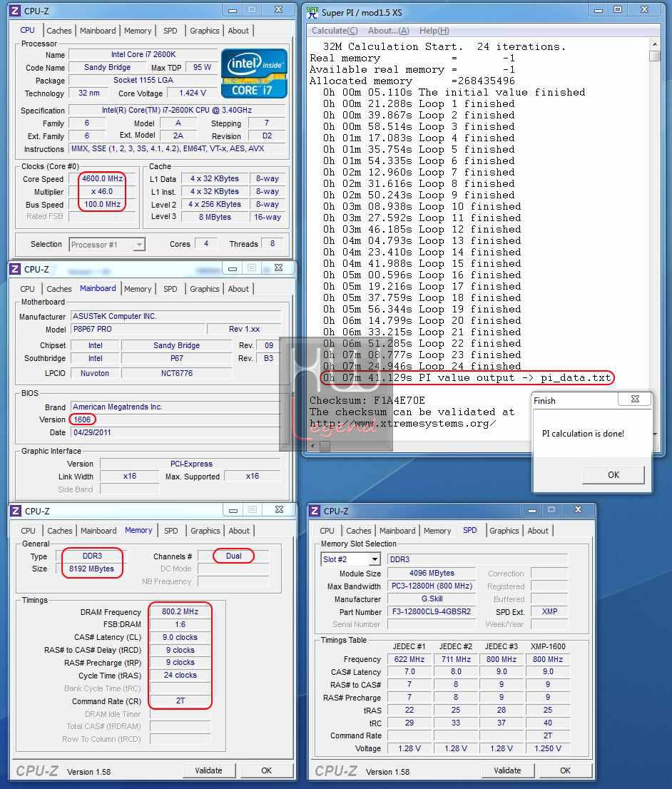The image size is (672, 789).
Task: Select About tab in the processor CPU-Z window
Action: [x=238, y=31]
